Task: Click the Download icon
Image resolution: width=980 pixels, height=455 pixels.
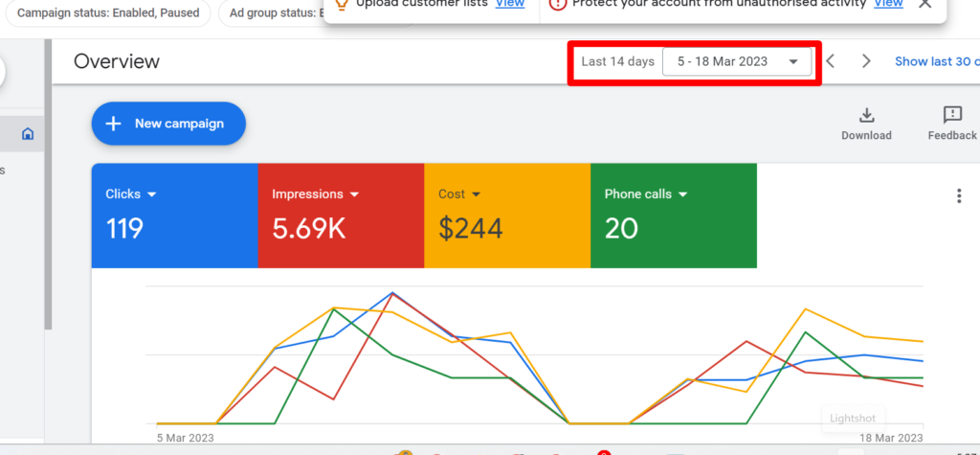Action: coord(866,116)
